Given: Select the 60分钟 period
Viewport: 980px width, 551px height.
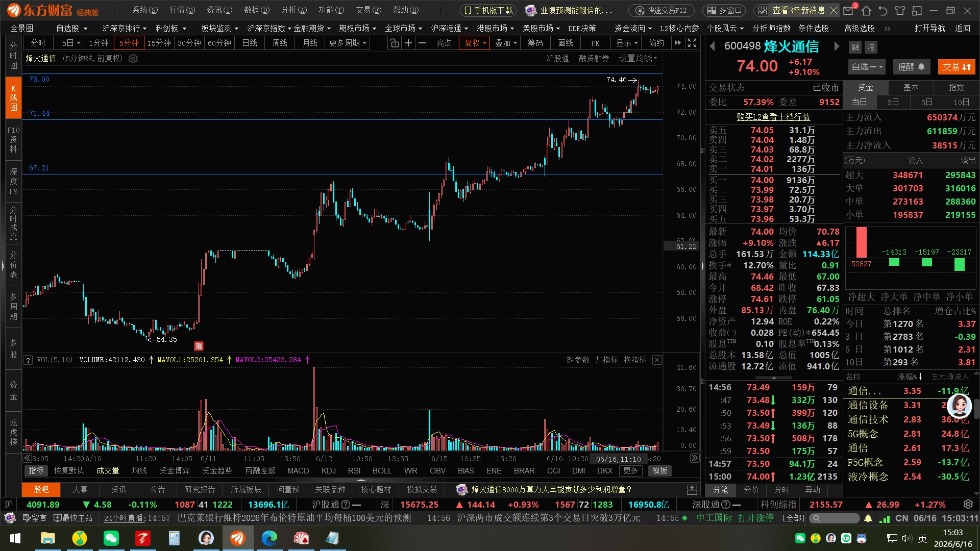Looking at the screenshot, I should point(219,43).
